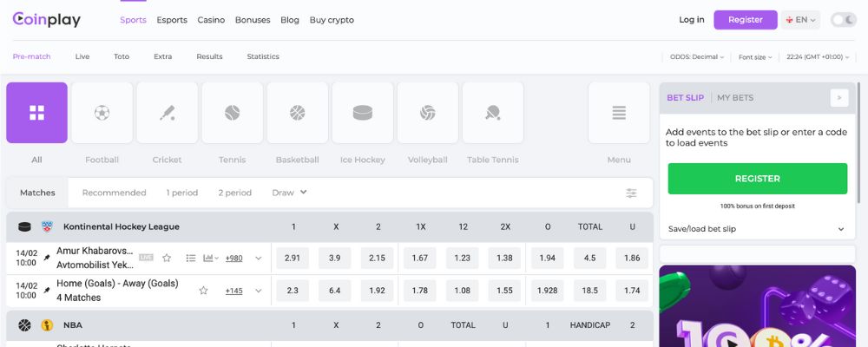Viewport: 868px width, 347px height.
Task: Favorite the Amur Khabarovsk match star
Action: pyautogui.click(x=167, y=258)
